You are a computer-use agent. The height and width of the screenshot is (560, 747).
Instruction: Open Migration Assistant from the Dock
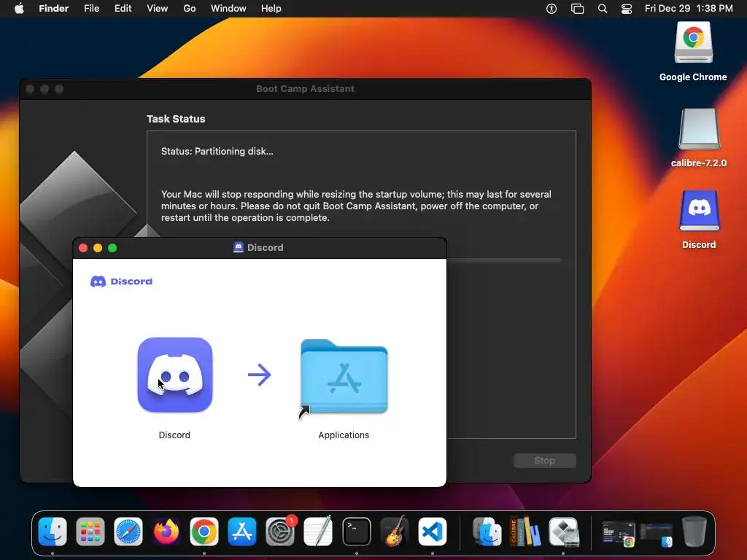[487, 532]
